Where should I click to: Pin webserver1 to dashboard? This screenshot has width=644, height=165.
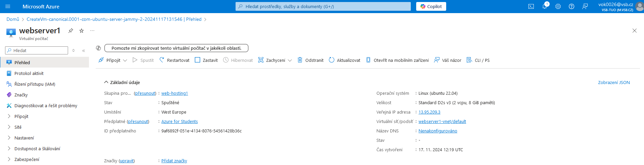point(71,31)
